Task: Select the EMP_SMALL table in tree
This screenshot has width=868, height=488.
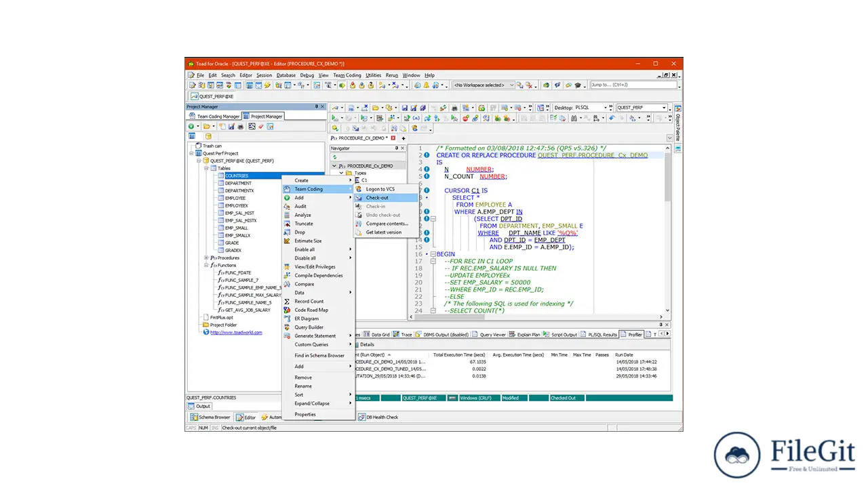Action: point(237,228)
